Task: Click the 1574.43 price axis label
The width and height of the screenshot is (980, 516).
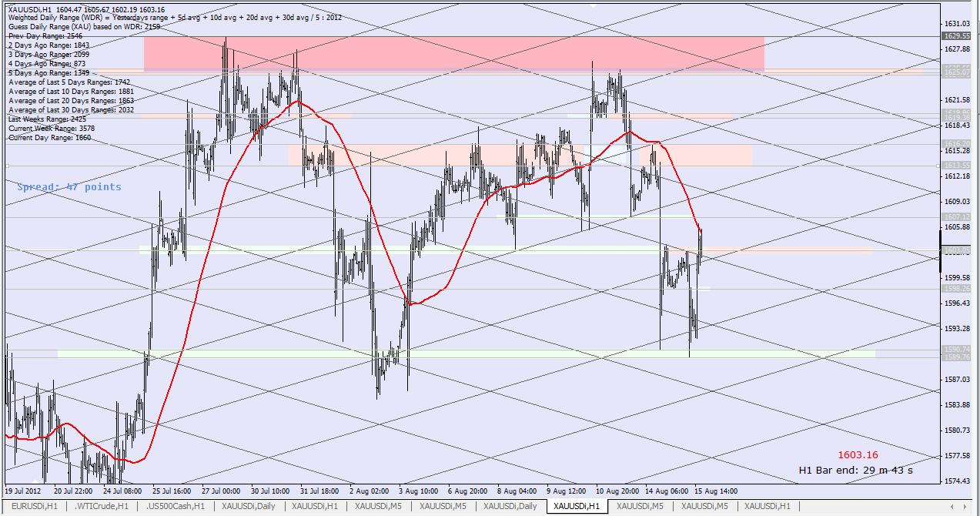Action: pyautogui.click(x=957, y=481)
